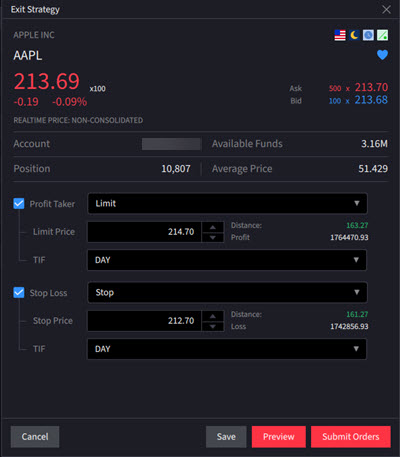Click the Bid price 213.68

[371, 100]
